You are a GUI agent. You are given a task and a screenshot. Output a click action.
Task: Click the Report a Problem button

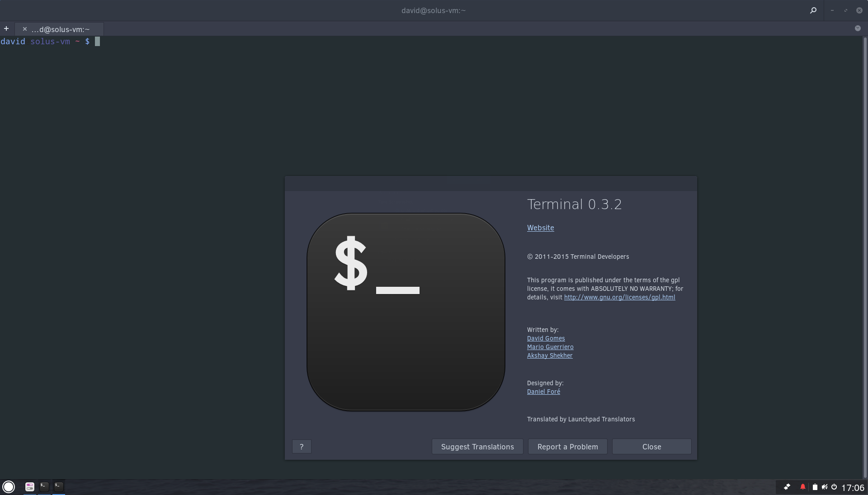(x=567, y=447)
